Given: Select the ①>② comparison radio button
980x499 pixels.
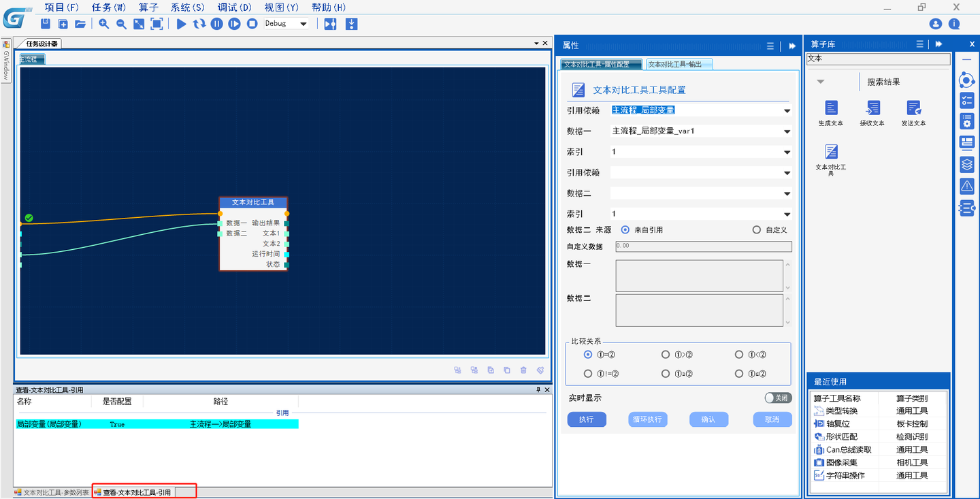Looking at the screenshot, I should tap(666, 355).
